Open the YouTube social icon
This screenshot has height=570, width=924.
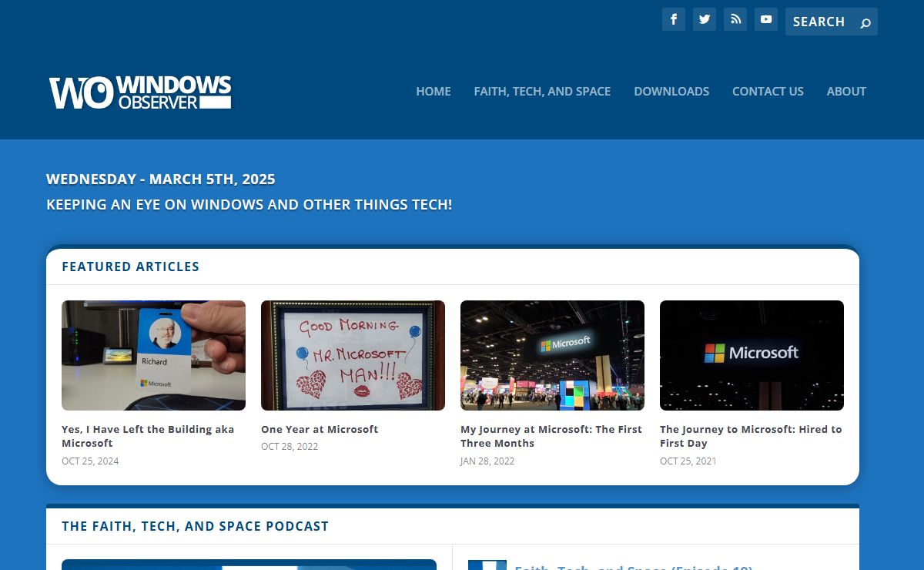[x=766, y=19]
